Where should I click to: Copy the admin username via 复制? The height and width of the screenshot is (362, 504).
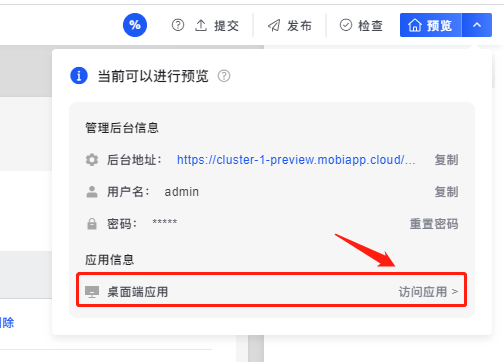446,192
